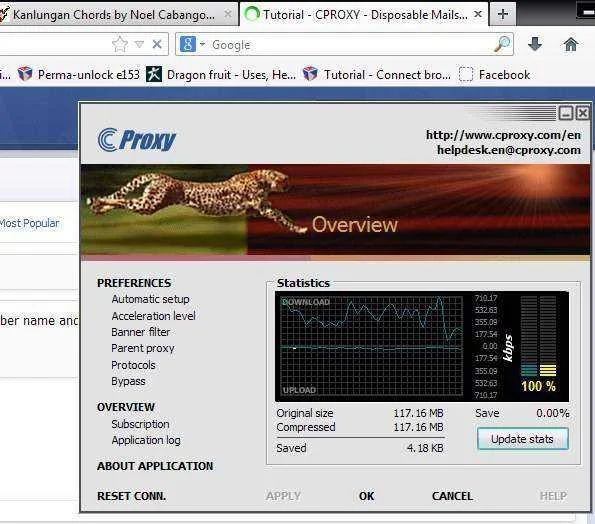
Task: Open the downloads arrow icon
Action: [x=535, y=44]
